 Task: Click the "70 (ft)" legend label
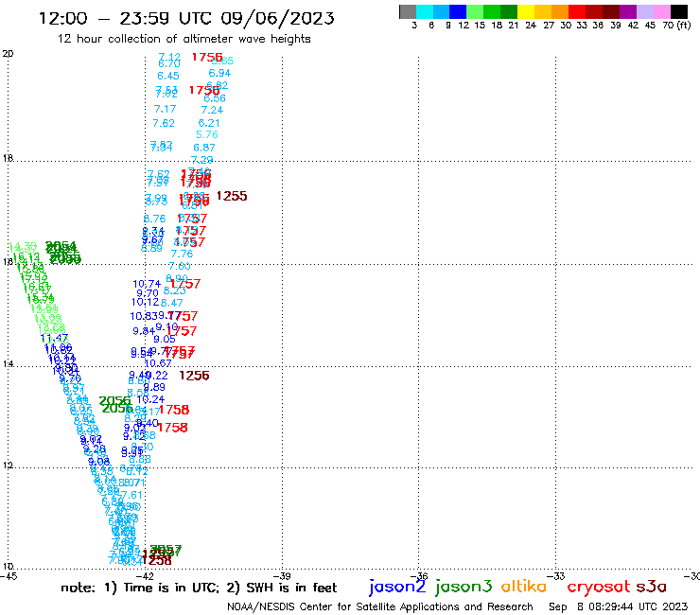pyautogui.click(x=676, y=25)
